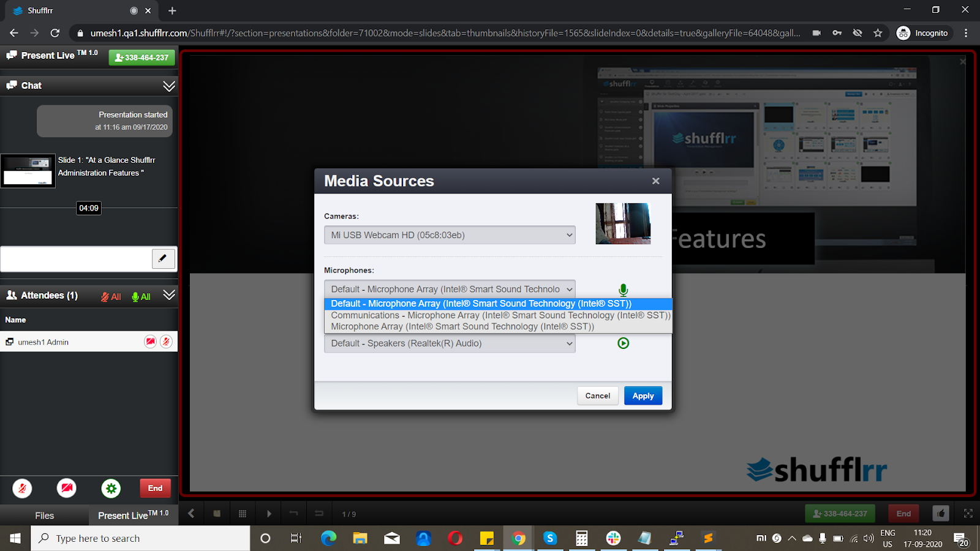This screenshot has width=980, height=551.
Task: Click the browser reload button
Action: [55, 33]
